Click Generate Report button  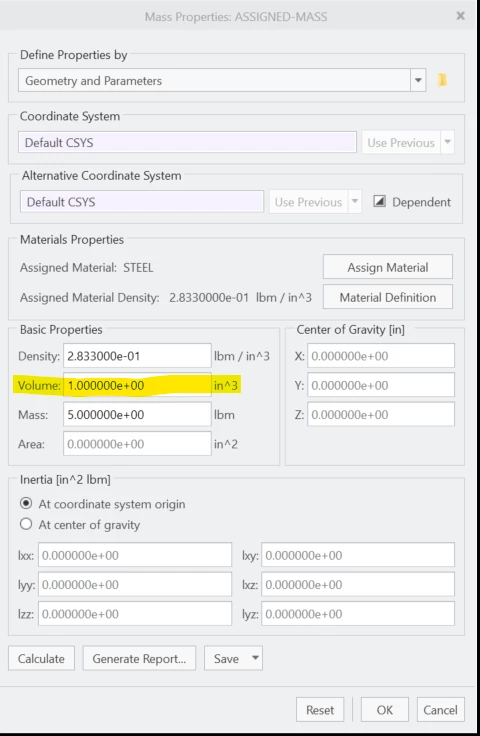(x=139, y=658)
